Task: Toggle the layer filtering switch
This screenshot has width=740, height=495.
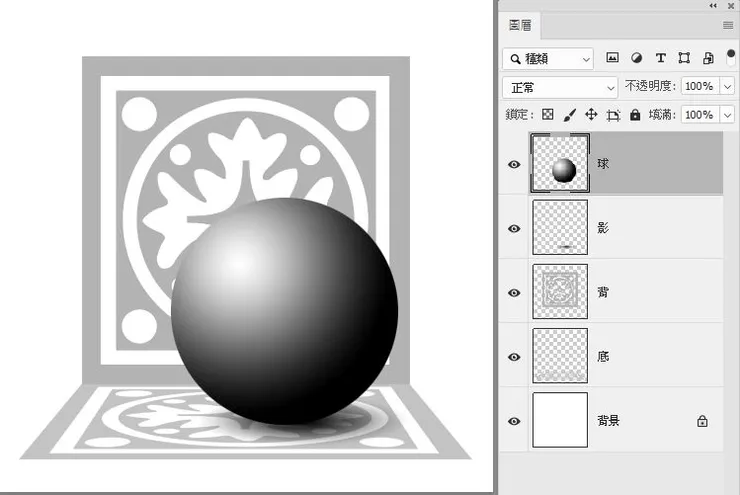Action: click(x=731, y=58)
